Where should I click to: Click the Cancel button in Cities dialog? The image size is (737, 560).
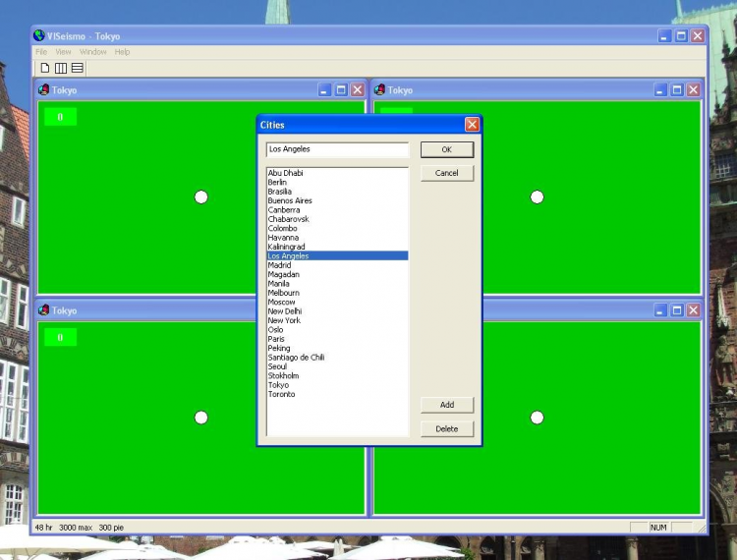(x=447, y=173)
